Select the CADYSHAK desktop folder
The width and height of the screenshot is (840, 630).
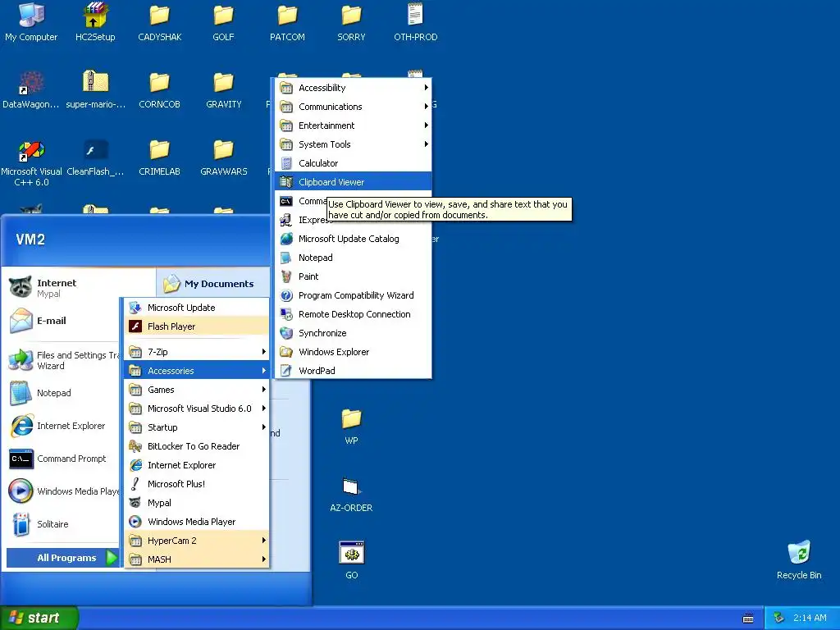tap(160, 22)
